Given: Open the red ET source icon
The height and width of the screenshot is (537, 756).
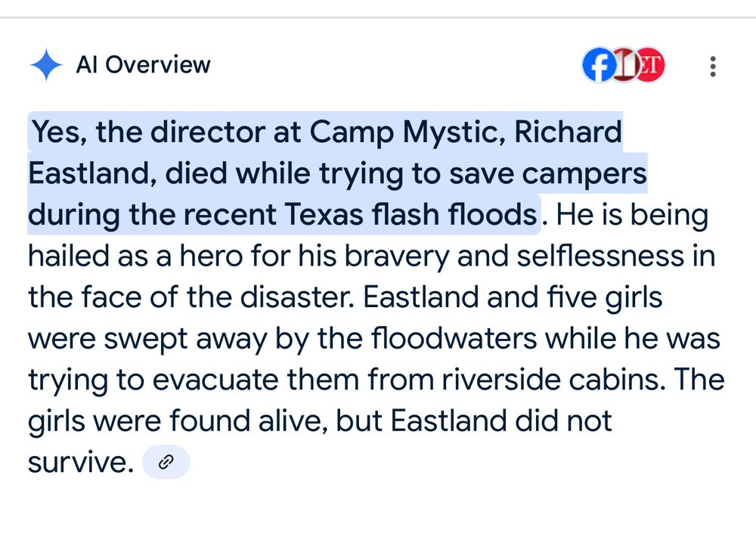Looking at the screenshot, I should click(650, 66).
